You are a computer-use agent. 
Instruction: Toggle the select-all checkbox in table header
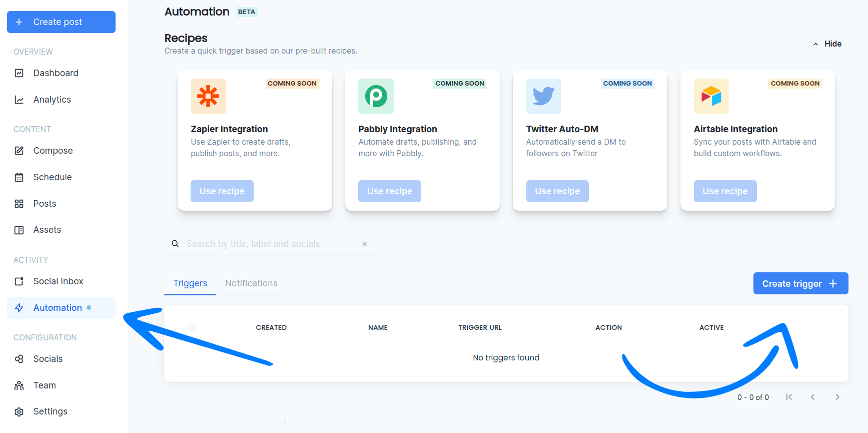click(191, 327)
